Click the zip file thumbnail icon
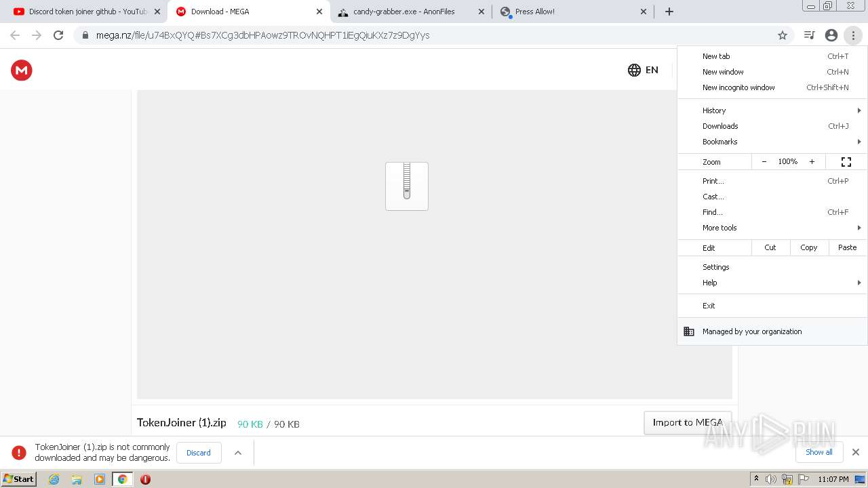 tap(407, 186)
